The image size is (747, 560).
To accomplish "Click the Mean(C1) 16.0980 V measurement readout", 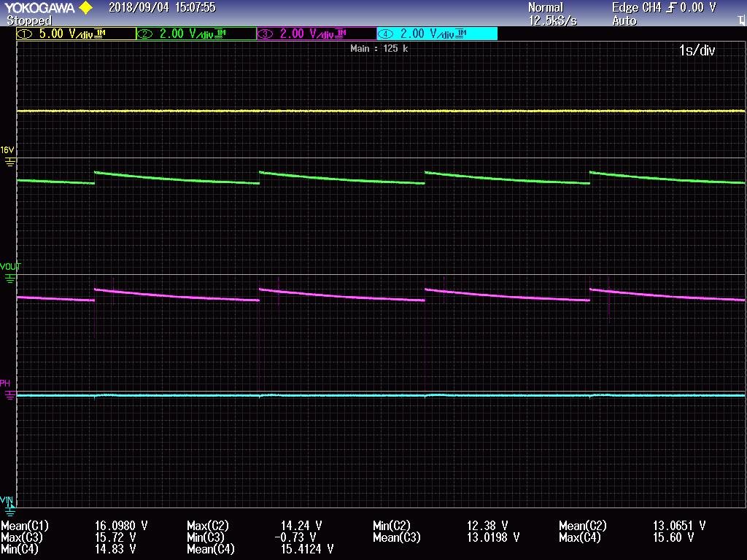I will 74,526.
